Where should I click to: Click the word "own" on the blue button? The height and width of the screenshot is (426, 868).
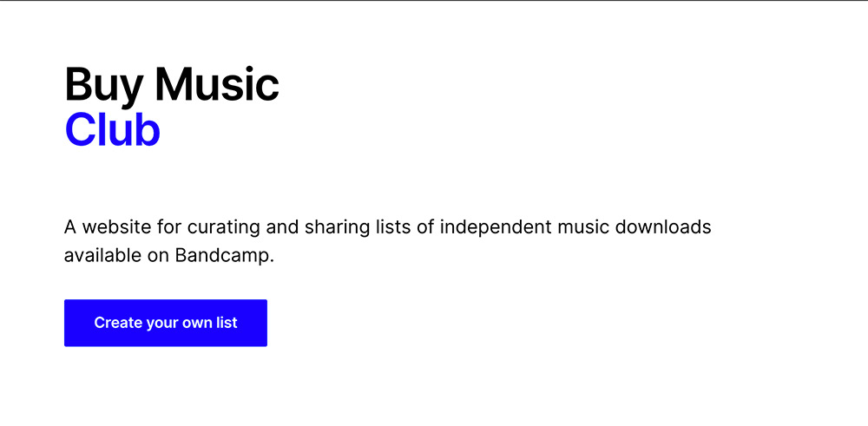point(196,323)
